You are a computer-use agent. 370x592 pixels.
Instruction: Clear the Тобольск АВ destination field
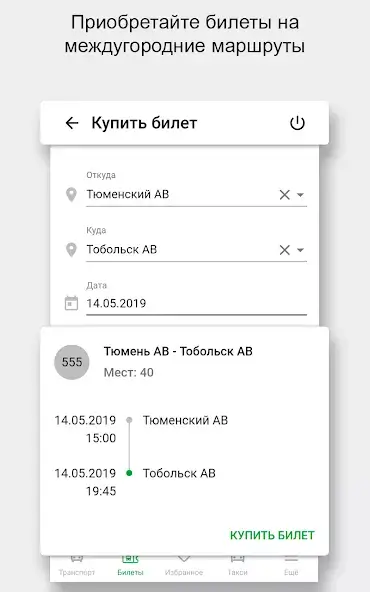(x=284, y=250)
